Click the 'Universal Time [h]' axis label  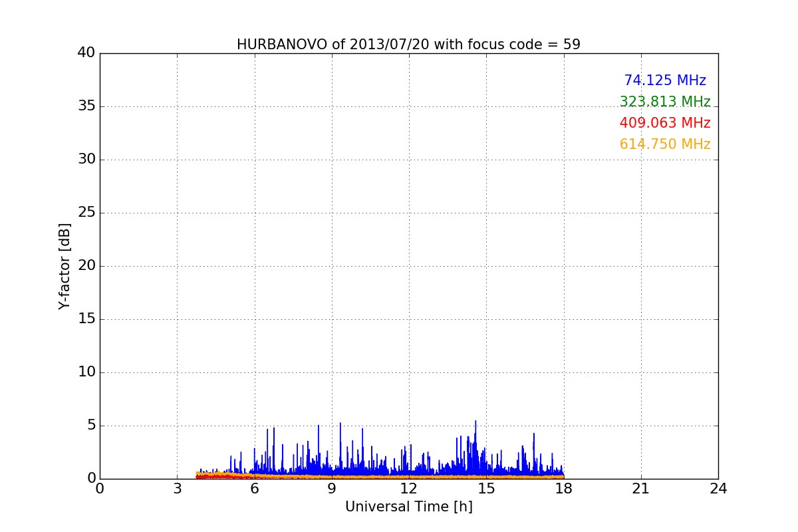(409, 507)
